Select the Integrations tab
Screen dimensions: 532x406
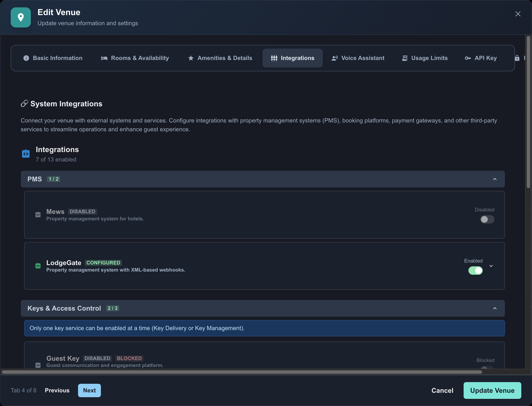pyautogui.click(x=292, y=58)
